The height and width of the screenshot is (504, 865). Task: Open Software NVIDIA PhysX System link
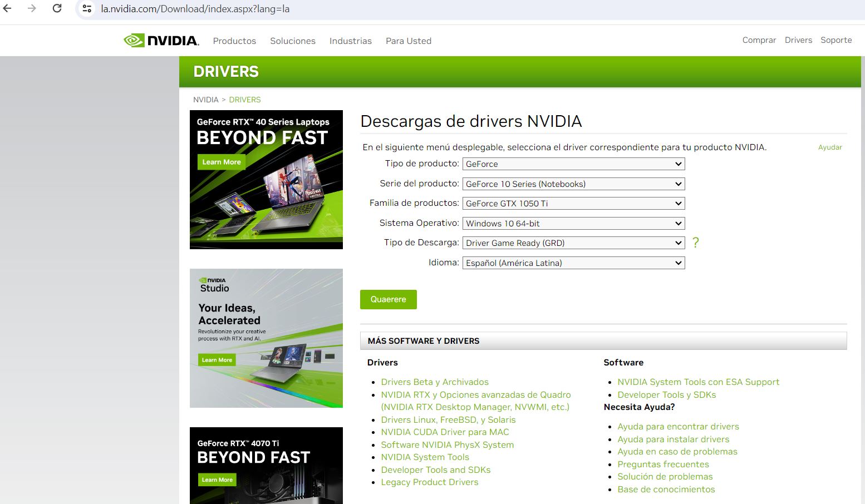coord(448,445)
